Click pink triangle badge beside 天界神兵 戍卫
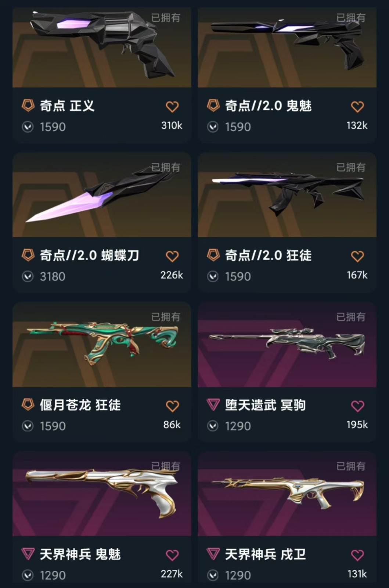Viewport: 389px width, 588px height. 213,554
